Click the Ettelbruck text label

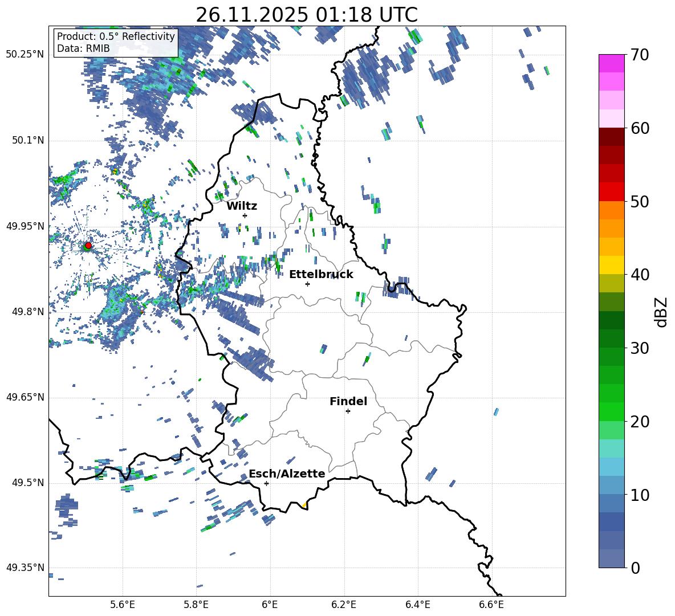[x=320, y=274]
